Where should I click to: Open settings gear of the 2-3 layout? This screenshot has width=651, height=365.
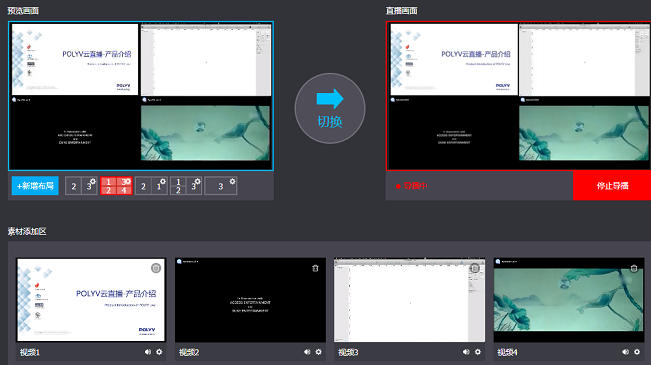coord(93,181)
